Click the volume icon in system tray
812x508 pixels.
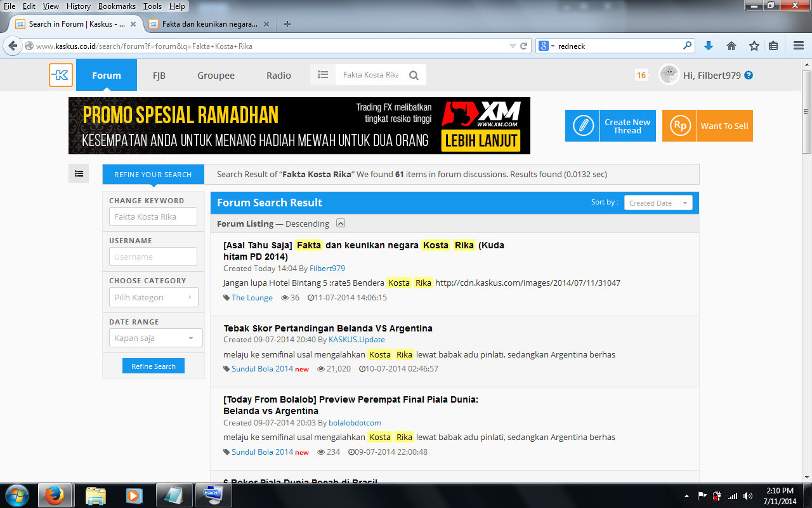(748, 496)
